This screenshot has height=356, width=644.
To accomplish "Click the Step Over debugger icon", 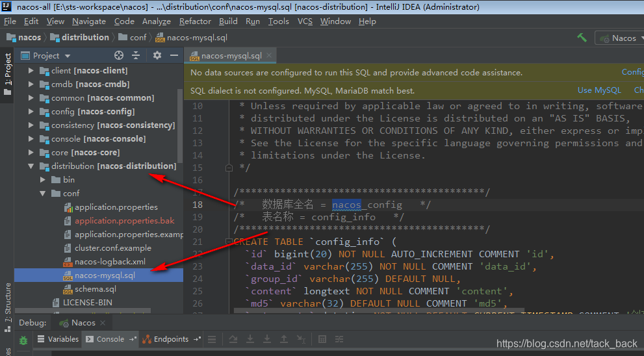I will click(233, 339).
